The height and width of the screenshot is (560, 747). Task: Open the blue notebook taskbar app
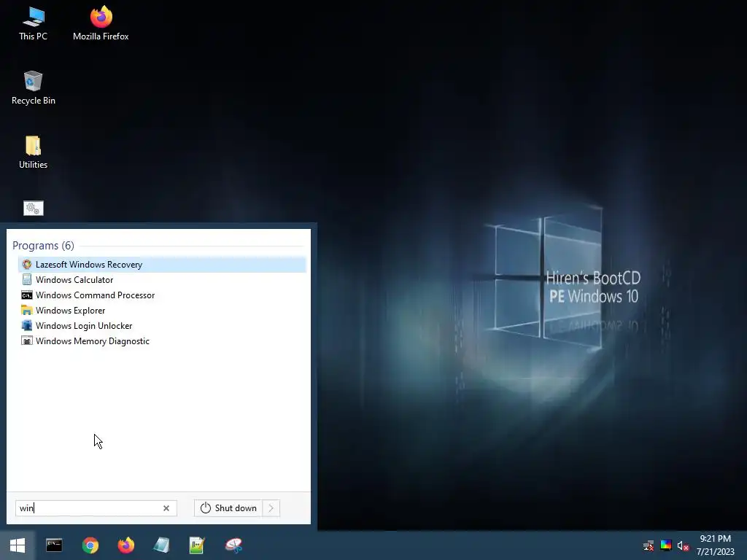click(x=161, y=545)
